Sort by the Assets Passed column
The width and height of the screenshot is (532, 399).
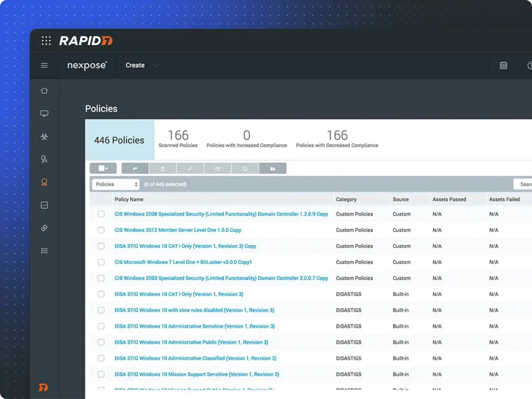point(449,199)
